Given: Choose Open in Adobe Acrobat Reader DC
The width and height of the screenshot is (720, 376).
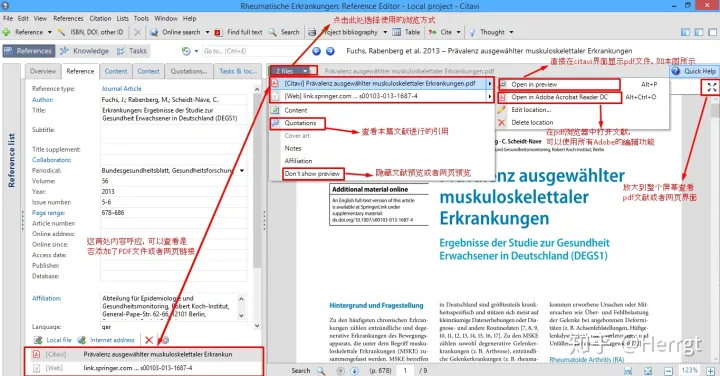Looking at the screenshot, I should coord(559,97).
